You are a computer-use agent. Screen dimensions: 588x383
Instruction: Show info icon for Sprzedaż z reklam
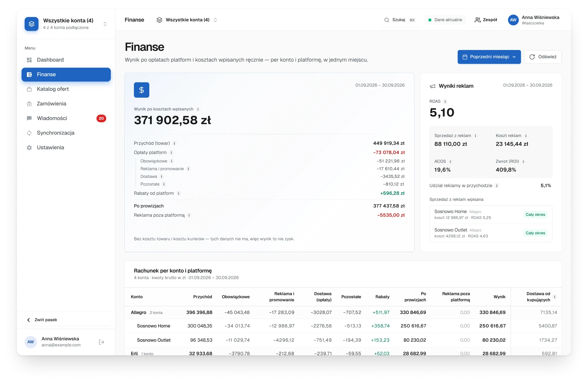click(x=475, y=136)
